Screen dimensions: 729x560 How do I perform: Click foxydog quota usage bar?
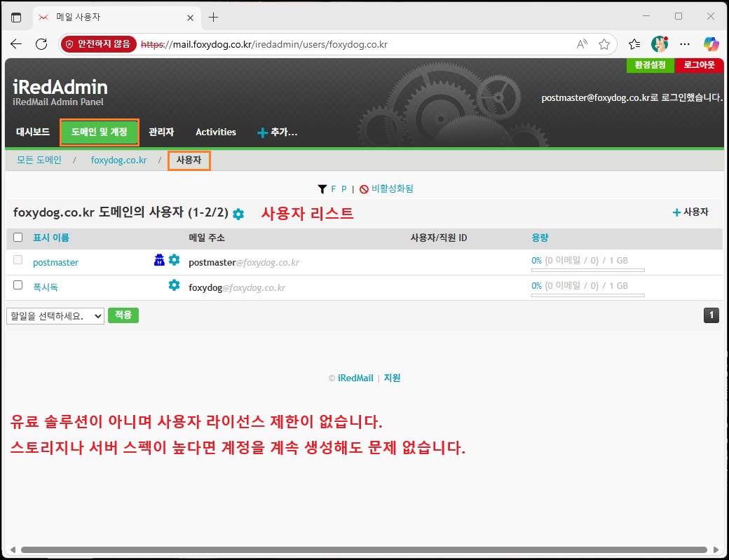point(588,295)
